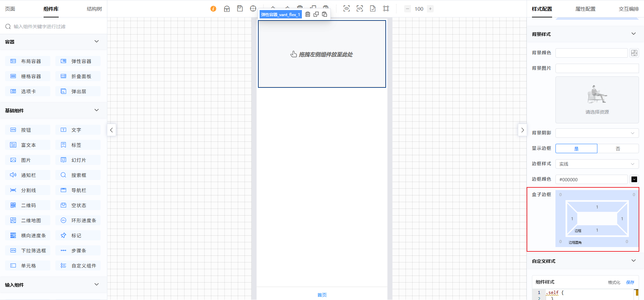Collapse the 基础组件 section
Viewport: 644px width, 300px height.
pos(97,110)
